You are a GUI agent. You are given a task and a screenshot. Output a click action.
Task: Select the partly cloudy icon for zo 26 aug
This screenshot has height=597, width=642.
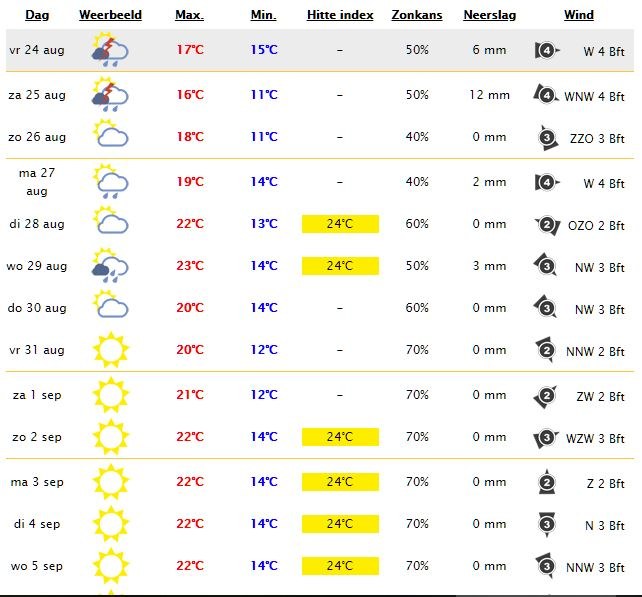click(110, 133)
